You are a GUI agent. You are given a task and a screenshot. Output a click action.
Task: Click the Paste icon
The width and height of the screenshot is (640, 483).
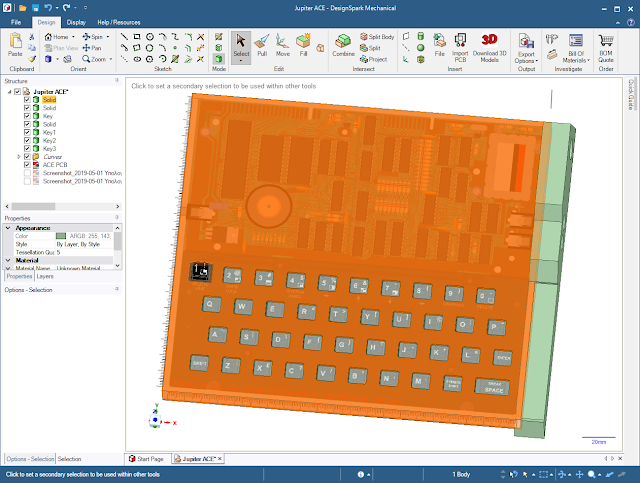(x=15, y=45)
